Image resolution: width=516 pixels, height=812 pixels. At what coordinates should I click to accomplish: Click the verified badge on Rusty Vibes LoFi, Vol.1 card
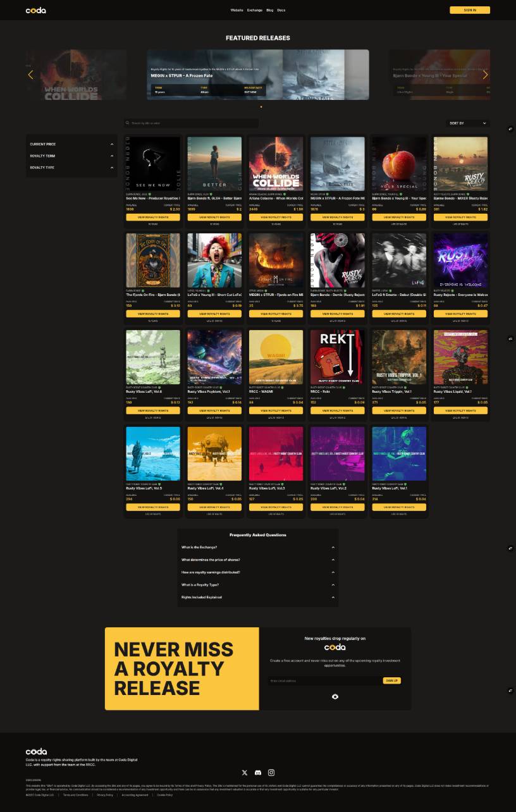[405, 484]
